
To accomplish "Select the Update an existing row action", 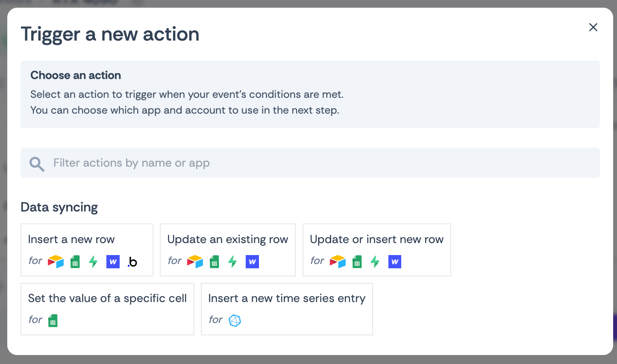I will click(228, 239).
